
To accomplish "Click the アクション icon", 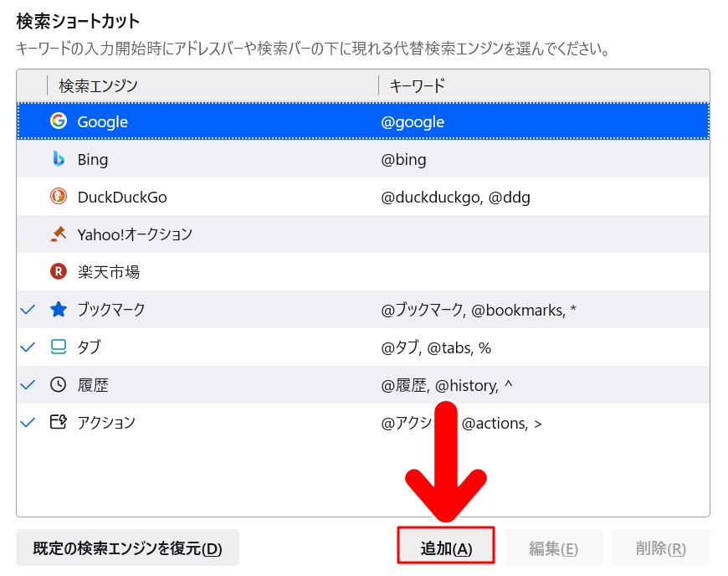I will pos(59,422).
